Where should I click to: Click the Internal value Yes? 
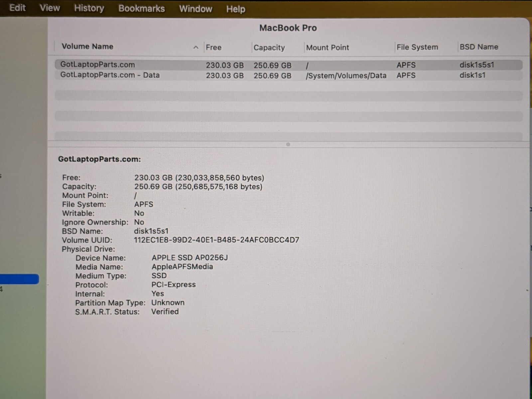tap(158, 294)
